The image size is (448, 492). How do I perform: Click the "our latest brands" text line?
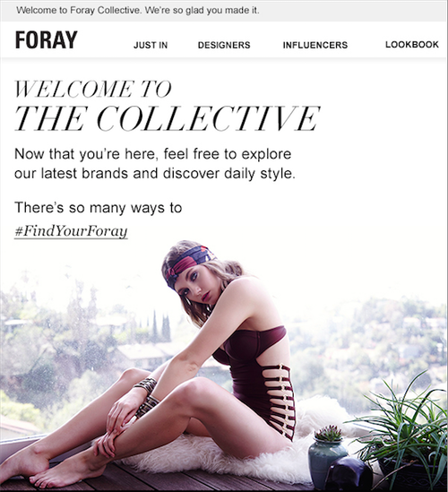coord(155,174)
